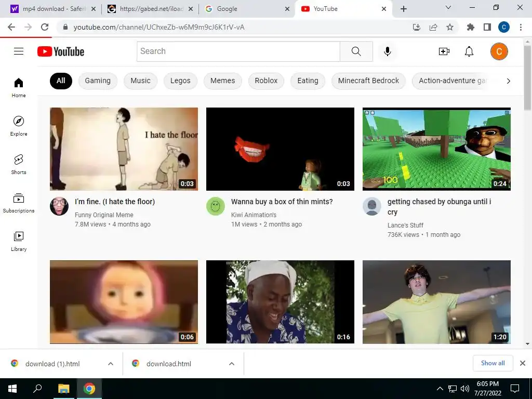Click the install app icon in address bar
532x399 pixels.
pyautogui.click(x=417, y=27)
